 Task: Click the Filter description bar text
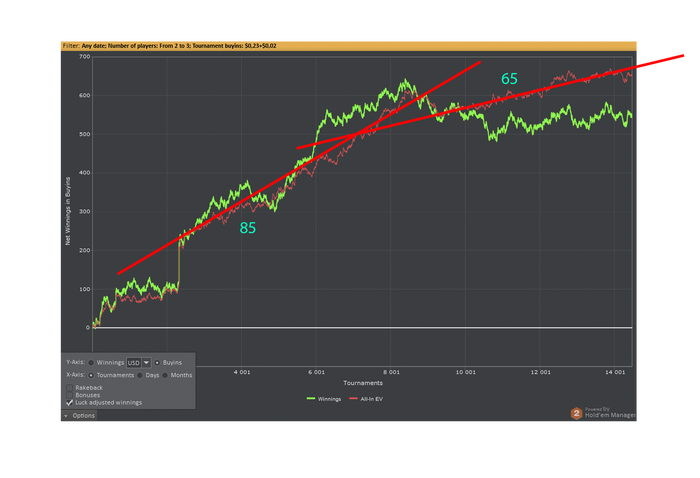[x=169, y=46]
